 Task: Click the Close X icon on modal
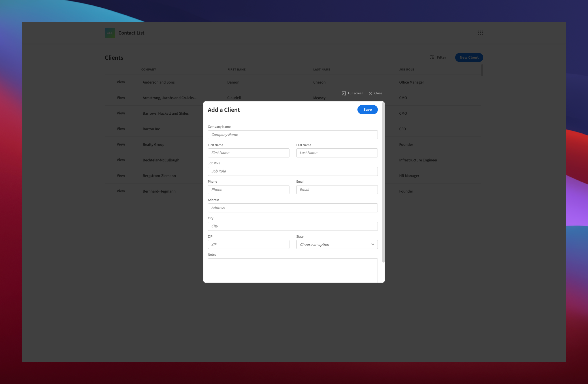click(370, 93)
